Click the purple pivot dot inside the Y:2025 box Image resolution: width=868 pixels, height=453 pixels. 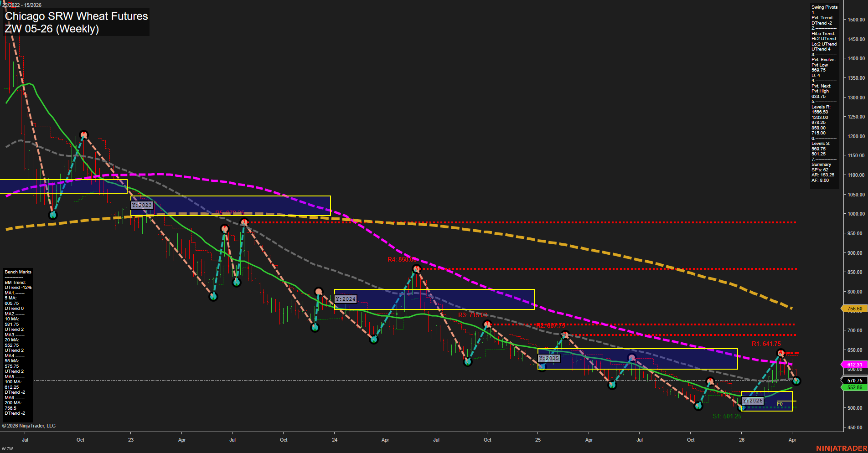631,357
